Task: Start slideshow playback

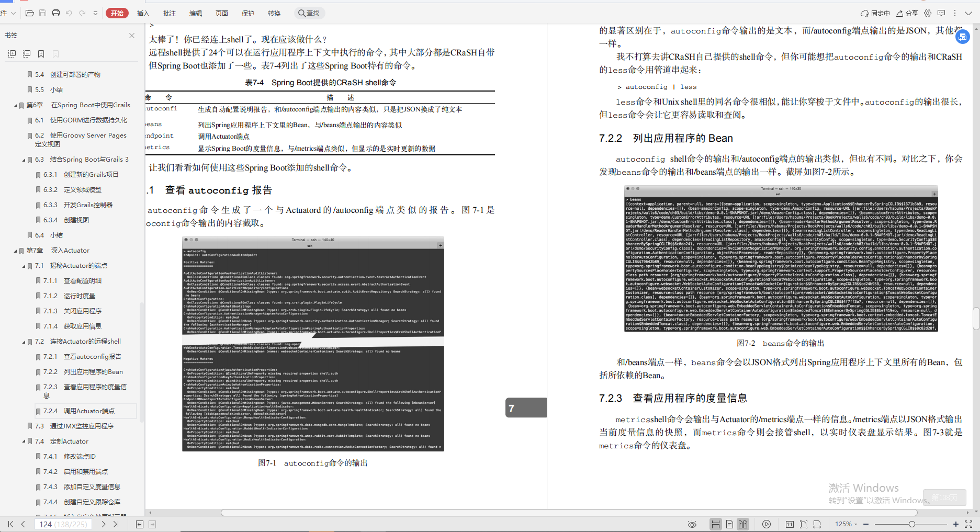Action: pyautogui.click(x=767, y=524)
